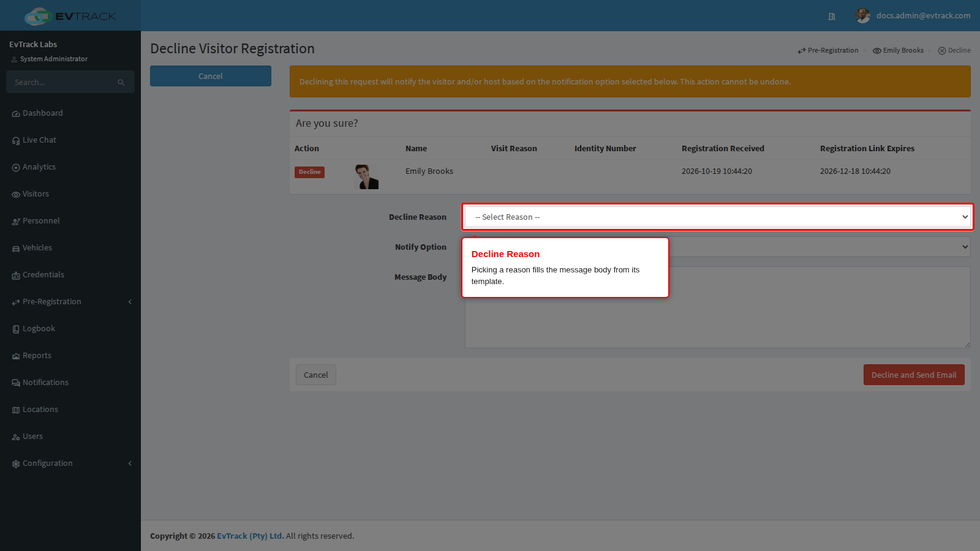Expand the Configuration menu chevron
Image resolution: width=980 pixels, height=551 pixels.
tap(130, 463)
